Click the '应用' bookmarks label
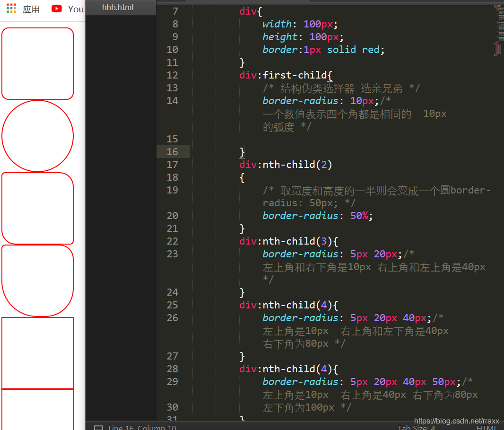This screenshot has width=504, height=430. (x=31, y=9)
